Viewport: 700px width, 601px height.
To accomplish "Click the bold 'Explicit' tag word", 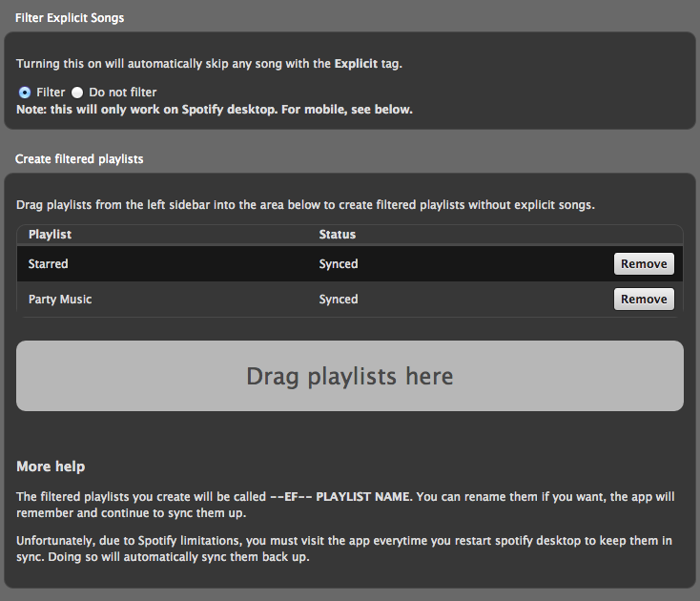I will (x=356, y=64).
